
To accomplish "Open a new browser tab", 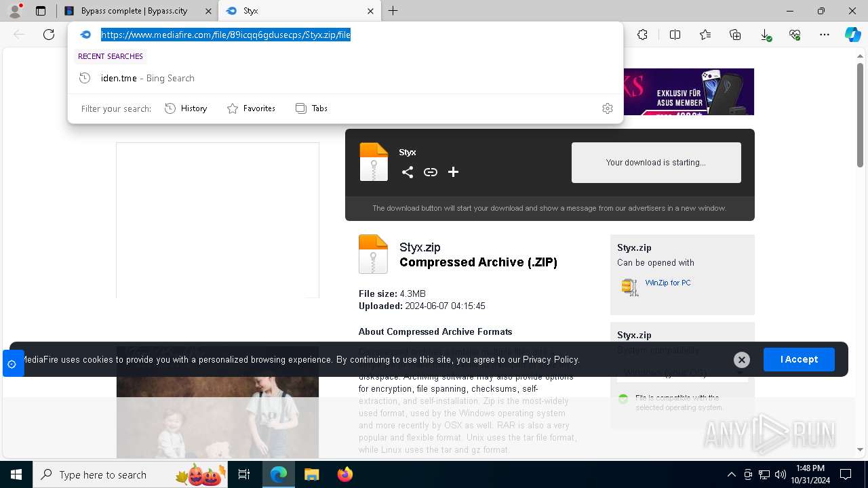I will [x=393, y=11].
